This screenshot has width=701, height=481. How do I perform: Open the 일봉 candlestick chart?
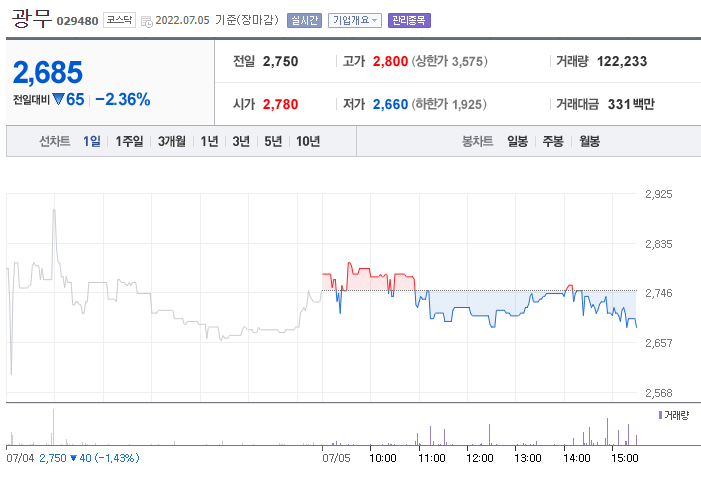(517, 142)
